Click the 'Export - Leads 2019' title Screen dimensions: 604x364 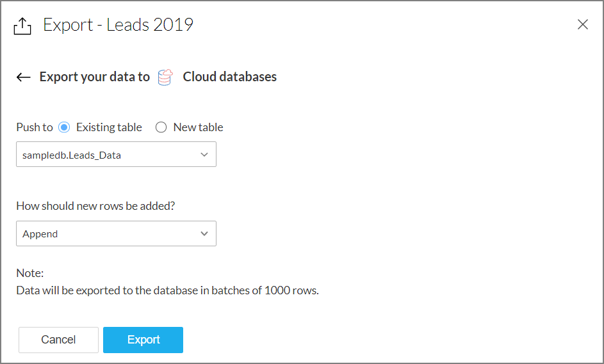tap(118, 25)
